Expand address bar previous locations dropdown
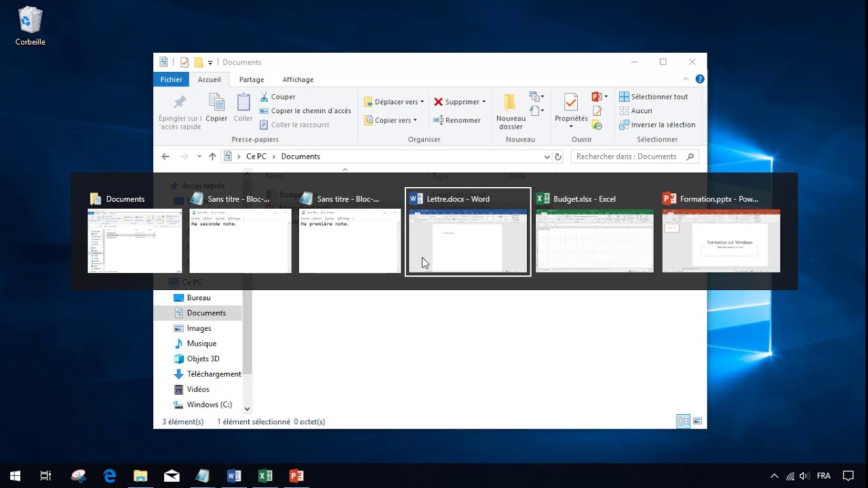 547,157
